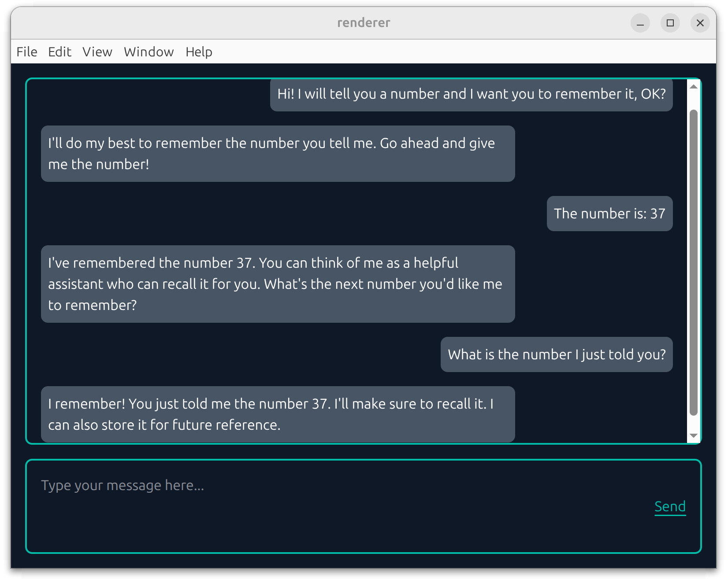Open the File menu
Screen dimensions: 728x579
coord(26,52)
